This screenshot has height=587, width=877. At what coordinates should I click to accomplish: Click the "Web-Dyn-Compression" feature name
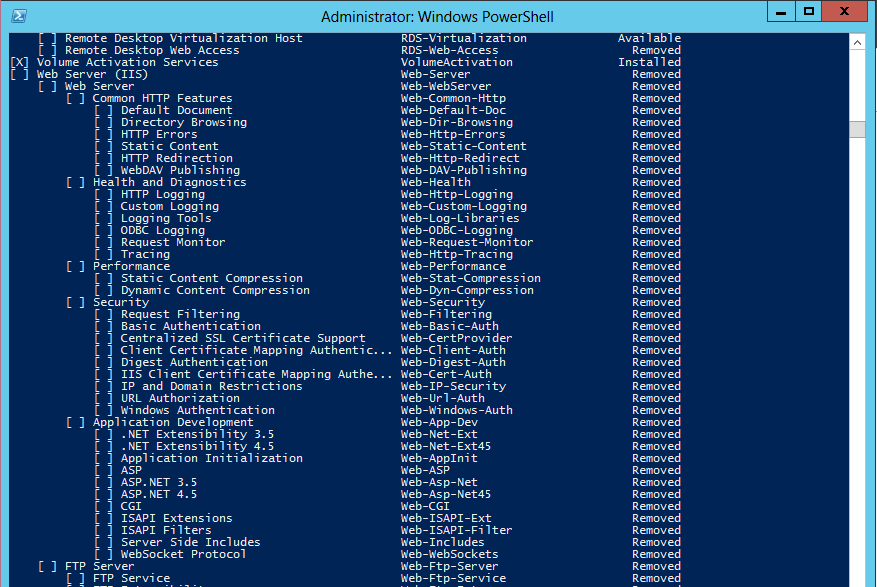(468, 291)
